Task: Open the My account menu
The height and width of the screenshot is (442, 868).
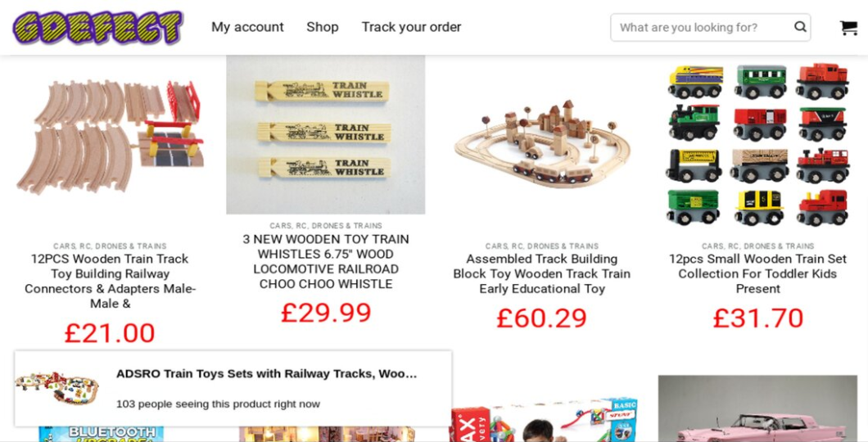Action: (247, 27)
